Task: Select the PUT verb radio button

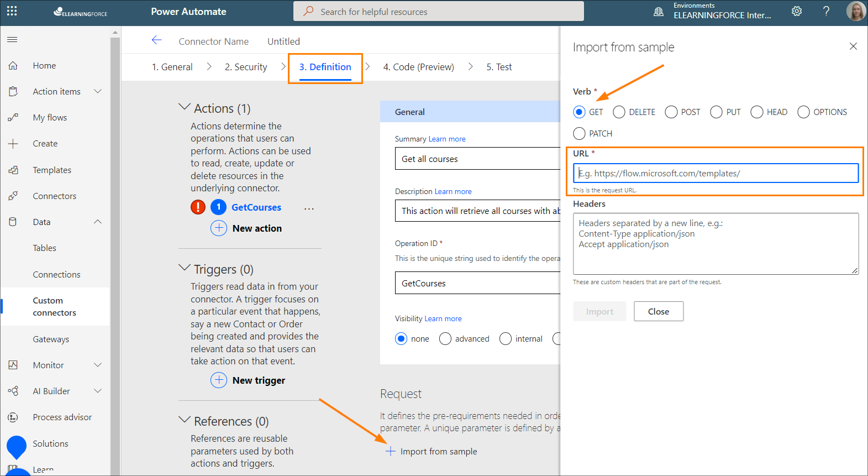Action: [716, 112]
